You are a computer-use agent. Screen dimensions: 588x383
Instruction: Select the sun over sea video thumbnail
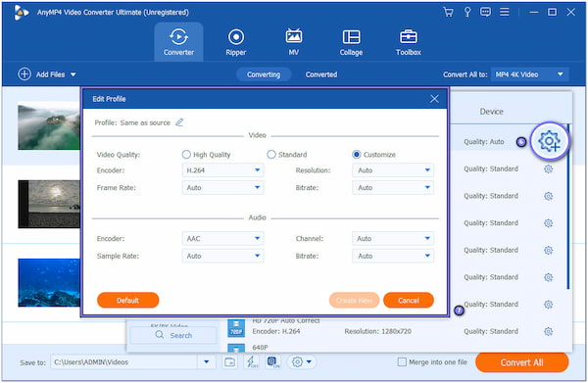click(49, 205)
